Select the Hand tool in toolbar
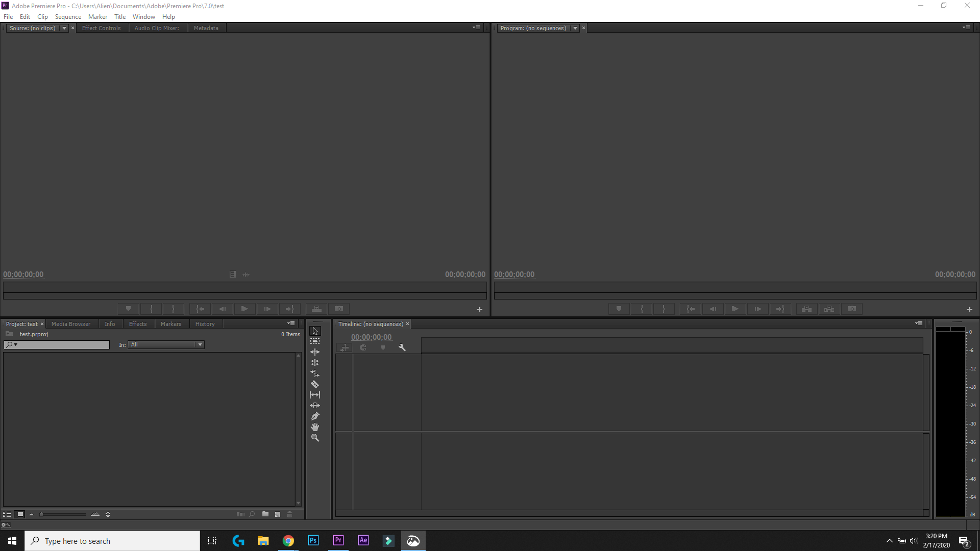Screen dimensions: 980x551 (315, 427)
